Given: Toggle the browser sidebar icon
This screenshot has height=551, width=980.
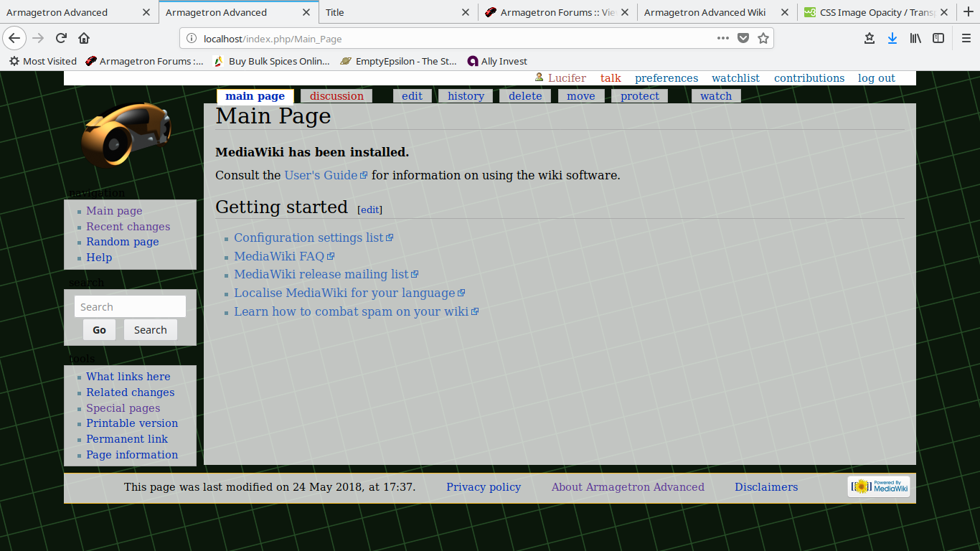Looking at the screenshot, I should (x=938, y=38).
